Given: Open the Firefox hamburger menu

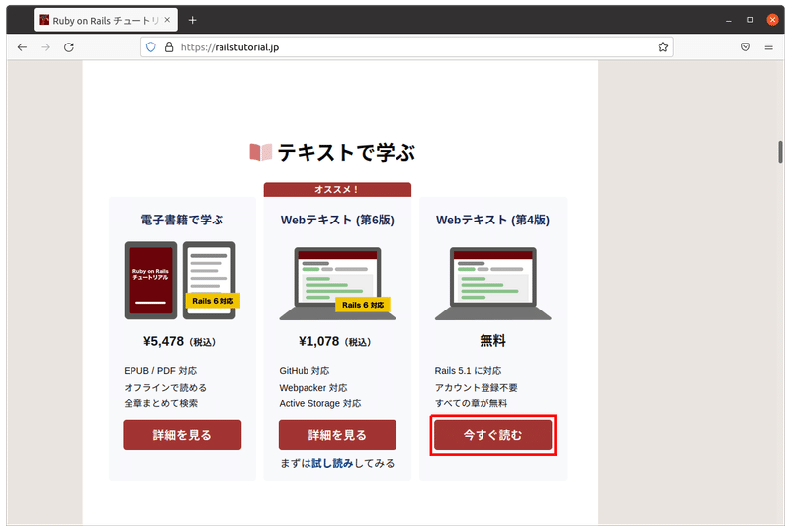Looking at the screenshot, I should [769, 47].
